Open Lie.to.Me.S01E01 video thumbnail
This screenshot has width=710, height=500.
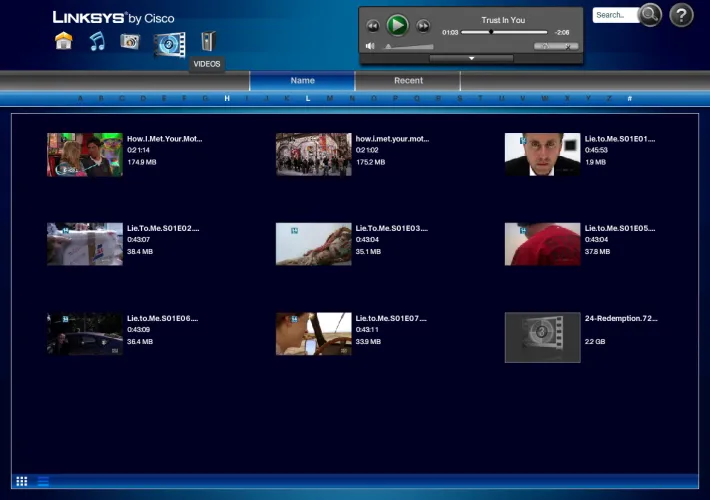point(542,154)
